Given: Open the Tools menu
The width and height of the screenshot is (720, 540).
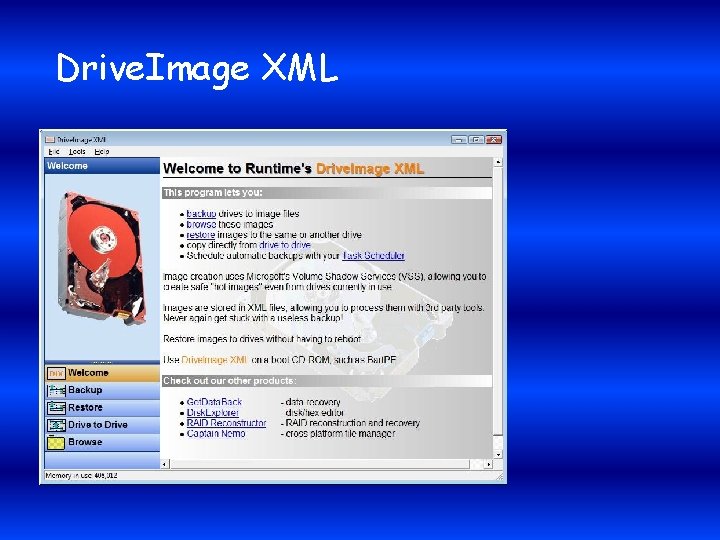Looking at the screenshot, I should (x=77, y=152).
